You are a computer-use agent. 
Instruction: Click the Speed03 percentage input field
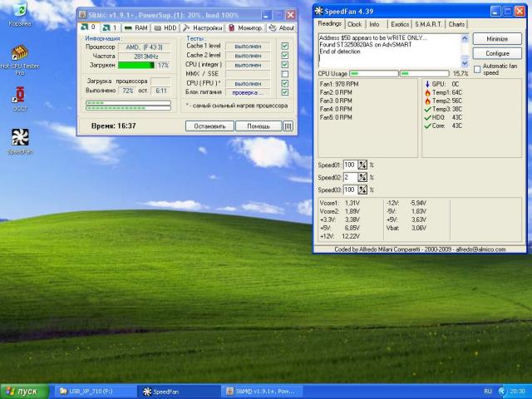351,190
